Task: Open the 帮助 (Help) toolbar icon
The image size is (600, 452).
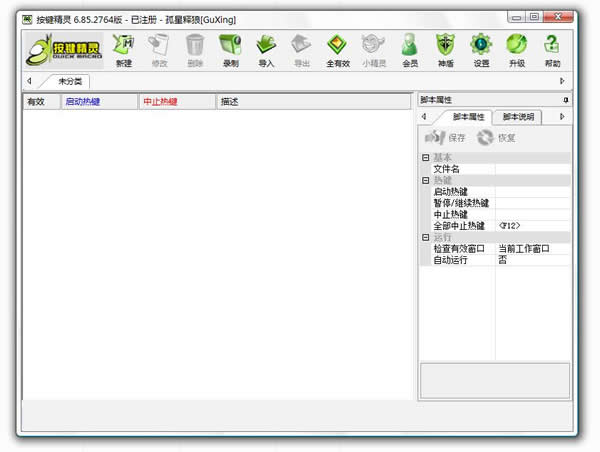Action: click(x=552, y=49)
